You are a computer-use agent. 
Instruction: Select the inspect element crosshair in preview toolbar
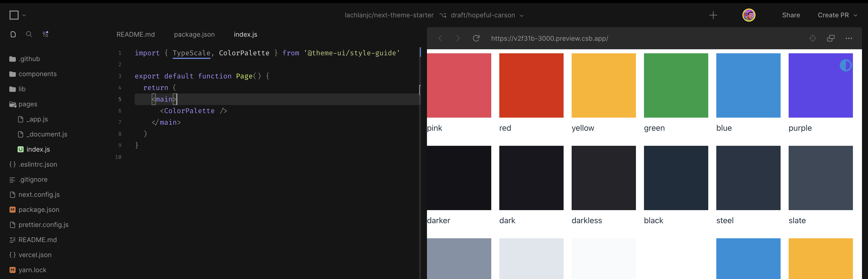pos(813,38)
